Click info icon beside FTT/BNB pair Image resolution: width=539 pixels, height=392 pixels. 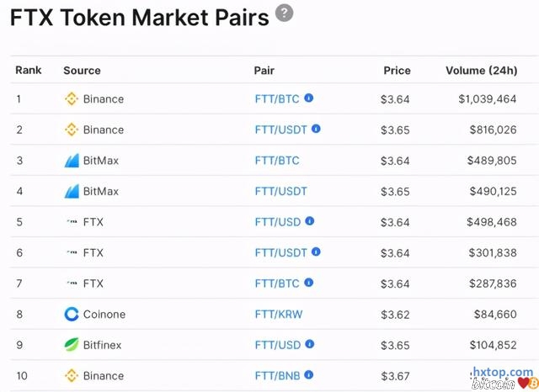pyautogui.click(x=309, y=375)
